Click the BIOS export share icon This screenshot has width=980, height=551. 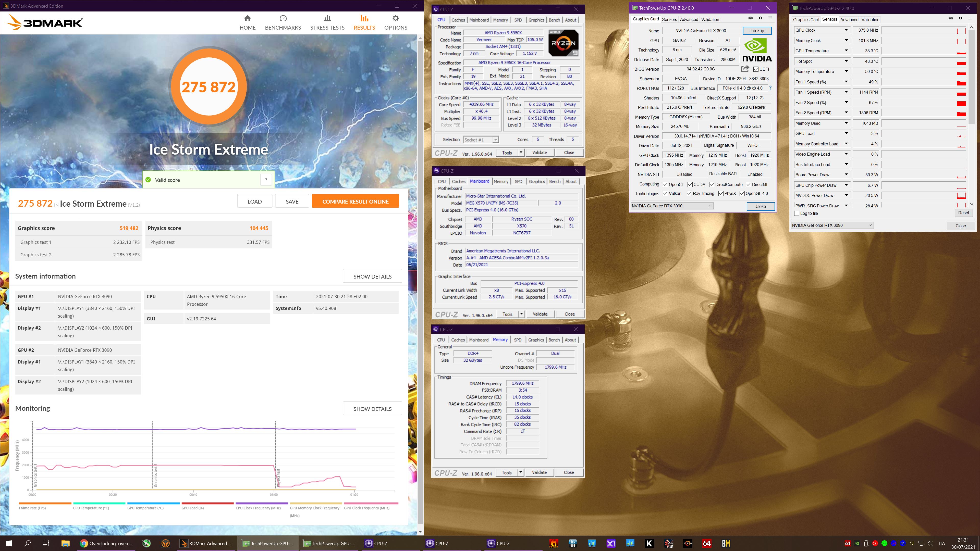point(745,69)
